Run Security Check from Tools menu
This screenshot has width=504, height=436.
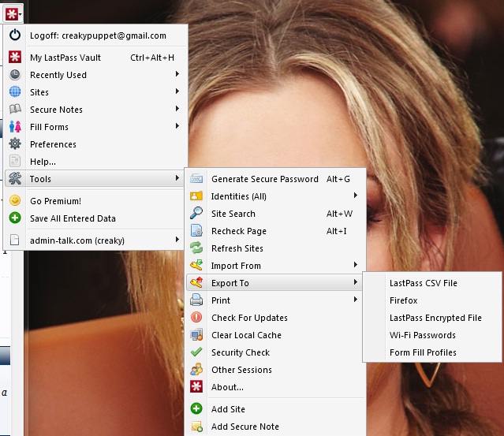pos(276,352)
